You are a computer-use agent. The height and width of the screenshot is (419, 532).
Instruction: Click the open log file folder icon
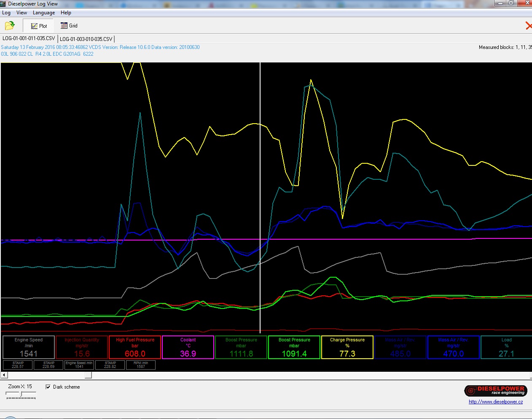[9, 26]
